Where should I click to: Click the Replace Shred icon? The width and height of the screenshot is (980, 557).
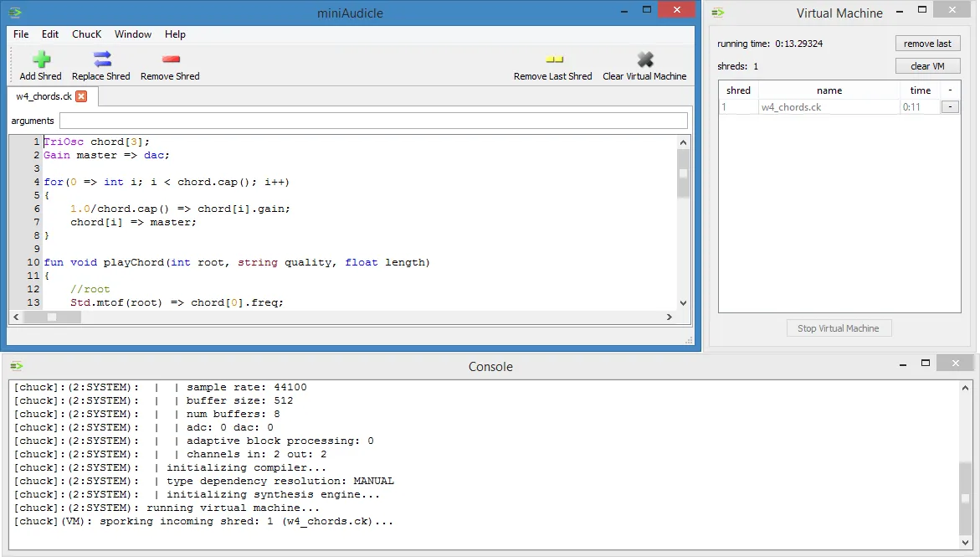[x=101, y=59]
